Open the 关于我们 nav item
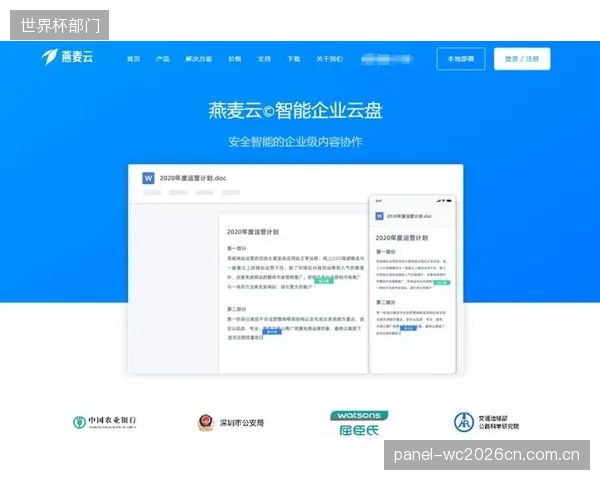 [x=329, y=59]
